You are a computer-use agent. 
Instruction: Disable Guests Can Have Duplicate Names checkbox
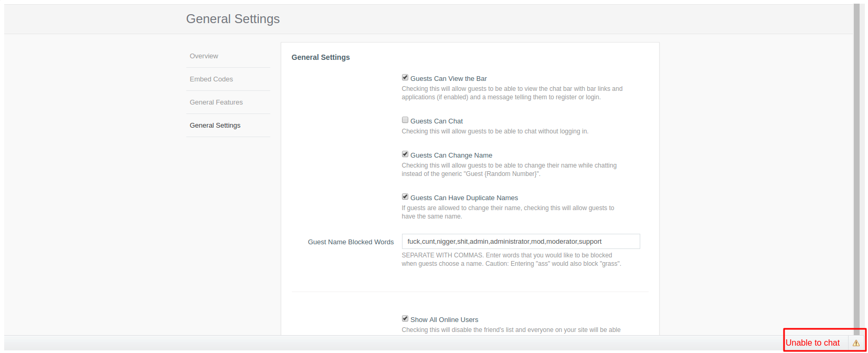tap(405, 197)
